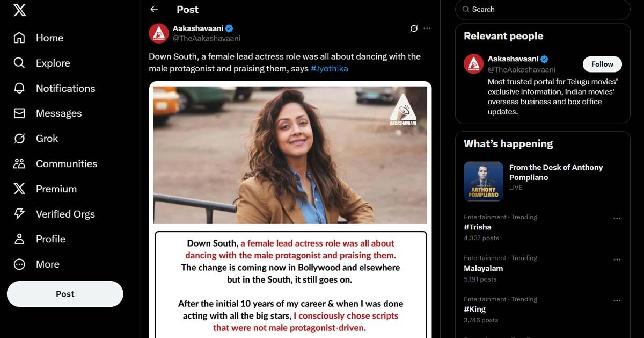Open Verified Orgs lightning item

[x=54, y=214]
